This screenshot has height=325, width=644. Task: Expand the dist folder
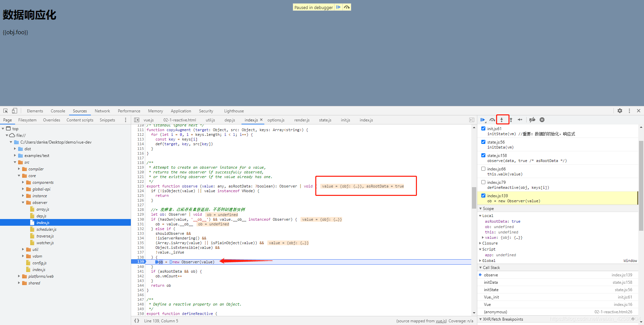click(15, 149)
